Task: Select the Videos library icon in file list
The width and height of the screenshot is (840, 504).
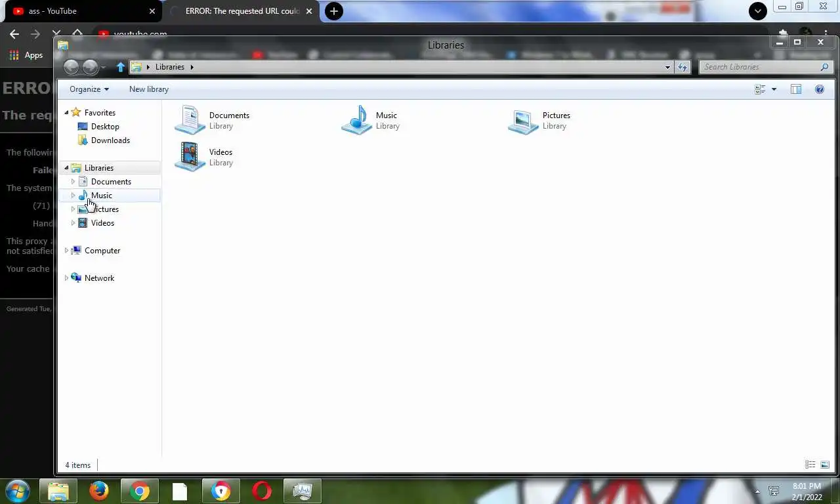Action: pyautogui.click(x=190, y=157)
